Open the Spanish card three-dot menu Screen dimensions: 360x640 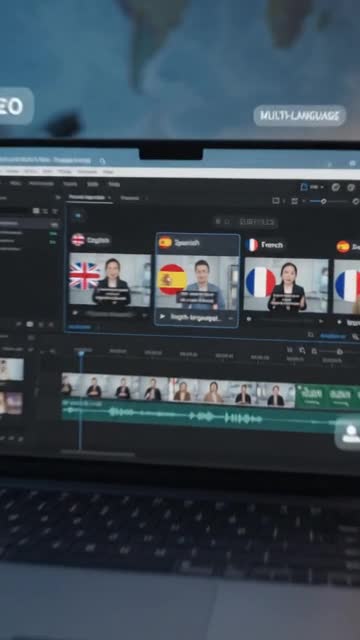pyautogui.click(x=231, y=318)
